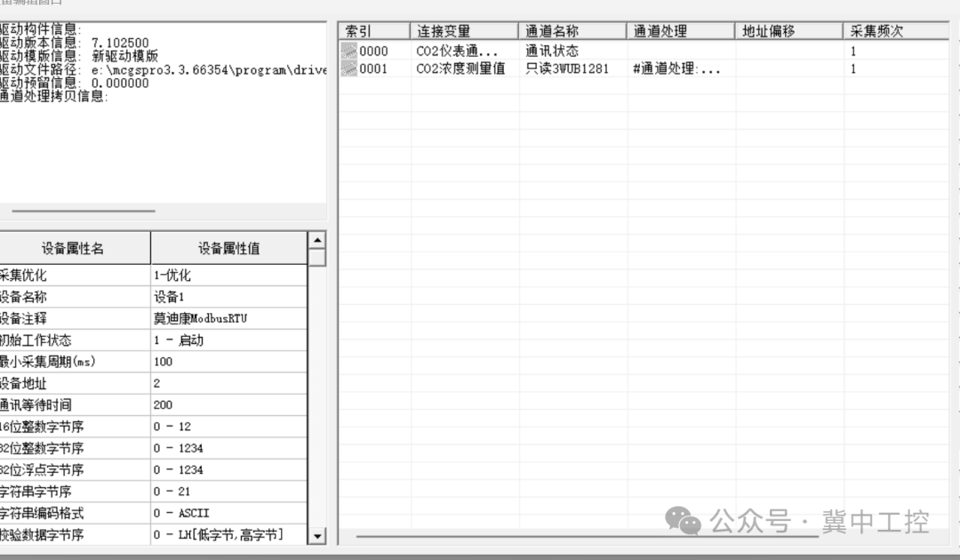Click the 设备注释 value 莫迪康ModbusRTU

(229, 318)
